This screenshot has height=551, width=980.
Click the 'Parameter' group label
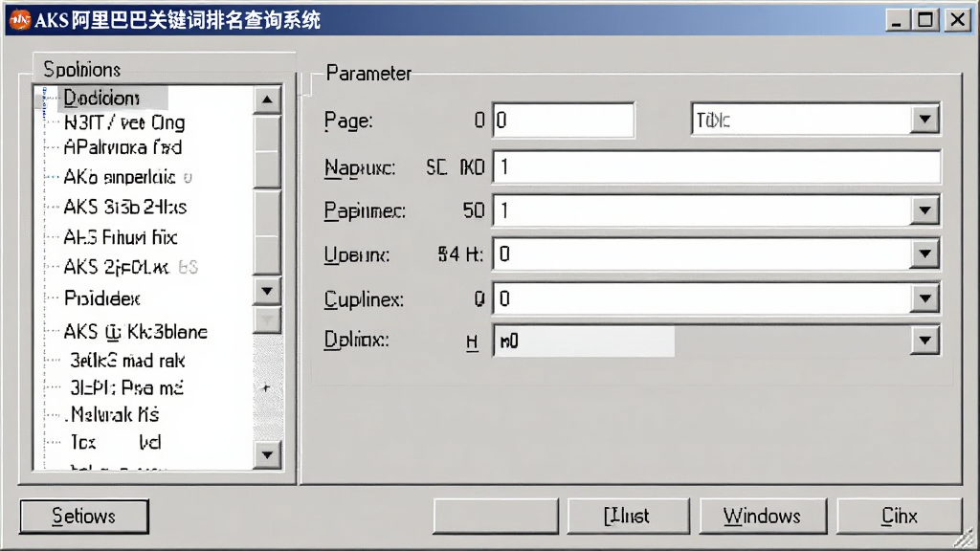368,73
